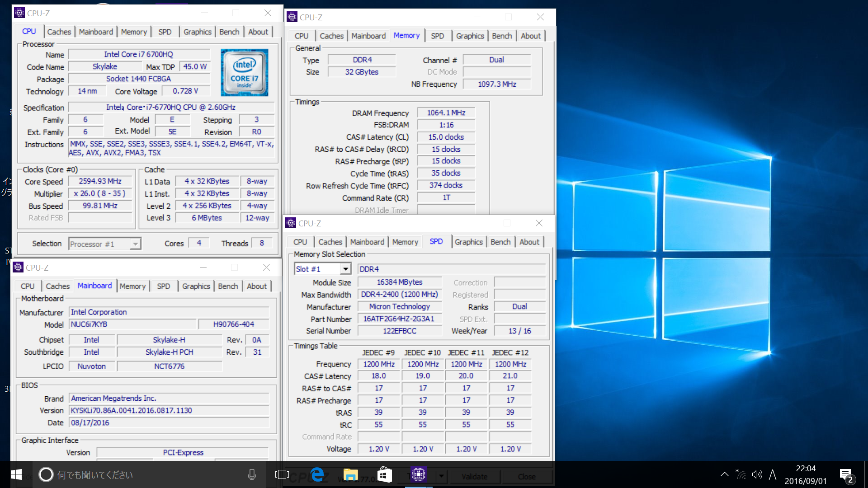Open About tab in the Mainboard CPU-Z window
Image resolution: width=868 pixels, height=488 pixels.
pos(256,286)
